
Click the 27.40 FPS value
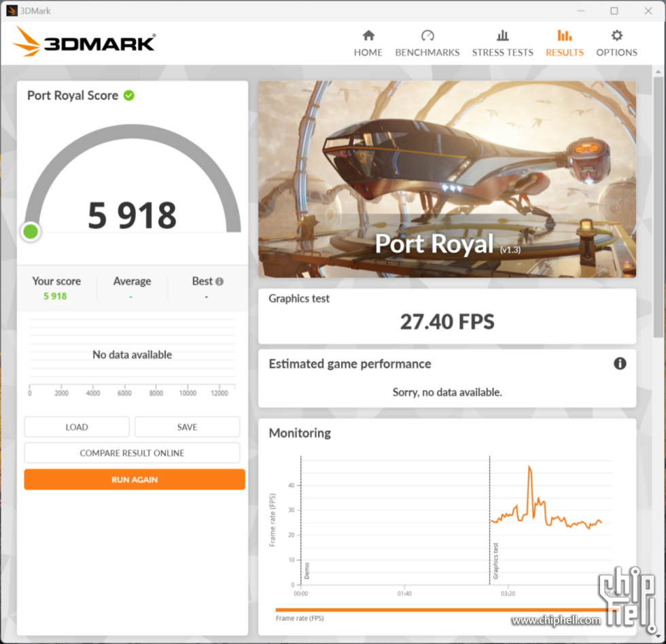tap(447, 322)
